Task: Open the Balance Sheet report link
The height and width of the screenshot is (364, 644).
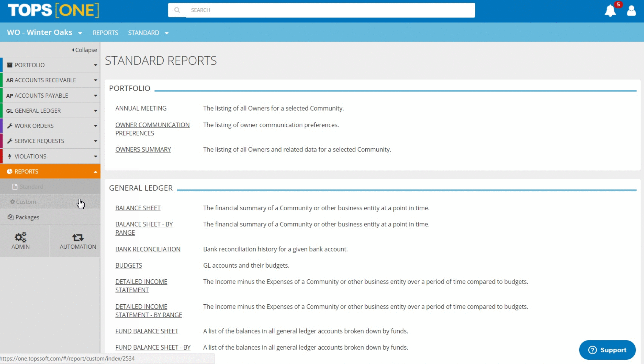Action: click(x=138, y=208)
